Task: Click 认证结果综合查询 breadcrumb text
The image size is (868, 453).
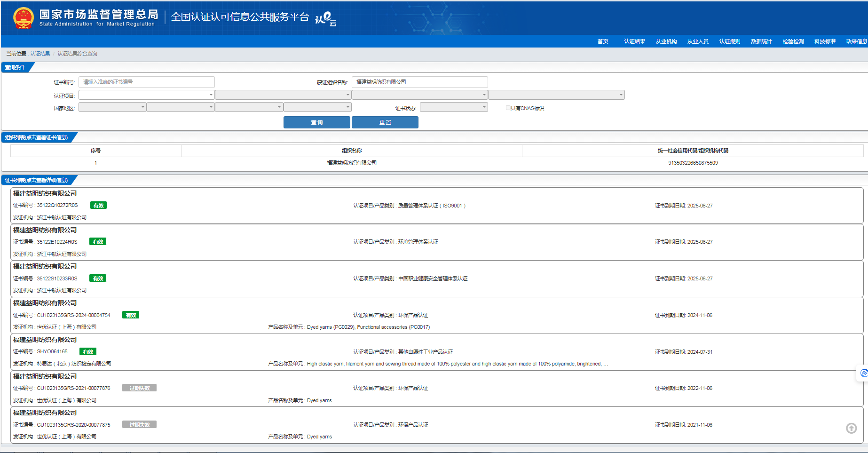Action: click(77, 54)
